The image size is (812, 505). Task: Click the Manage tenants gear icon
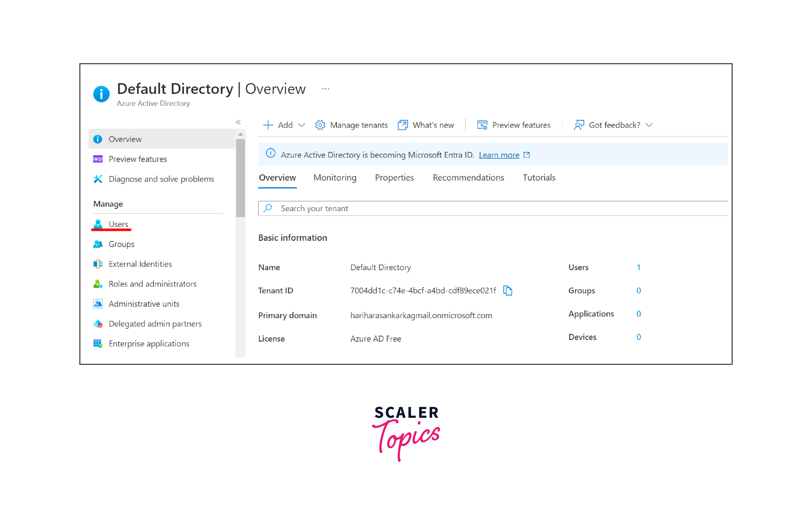coord(320,125)
